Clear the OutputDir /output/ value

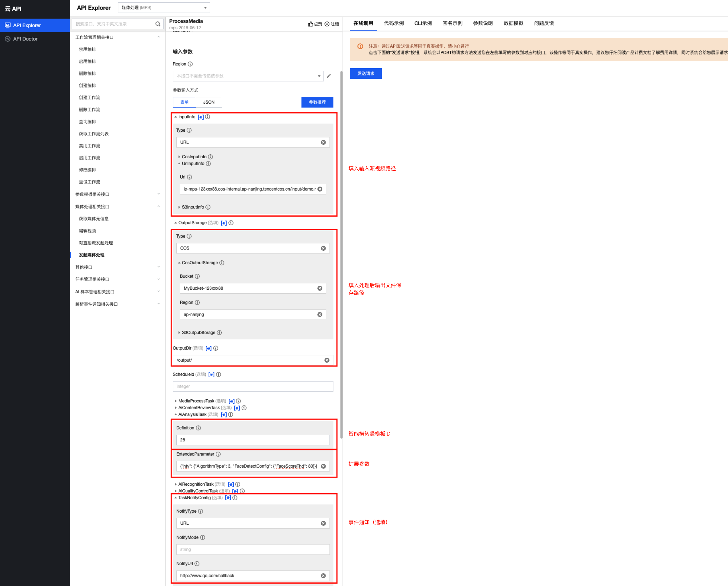(327, 360)
